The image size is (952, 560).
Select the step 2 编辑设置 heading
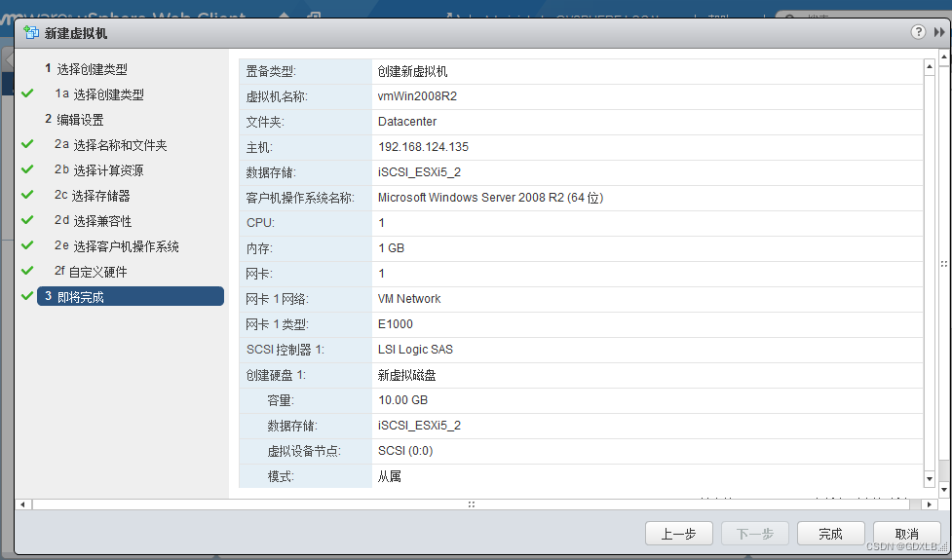pos(74,120)
